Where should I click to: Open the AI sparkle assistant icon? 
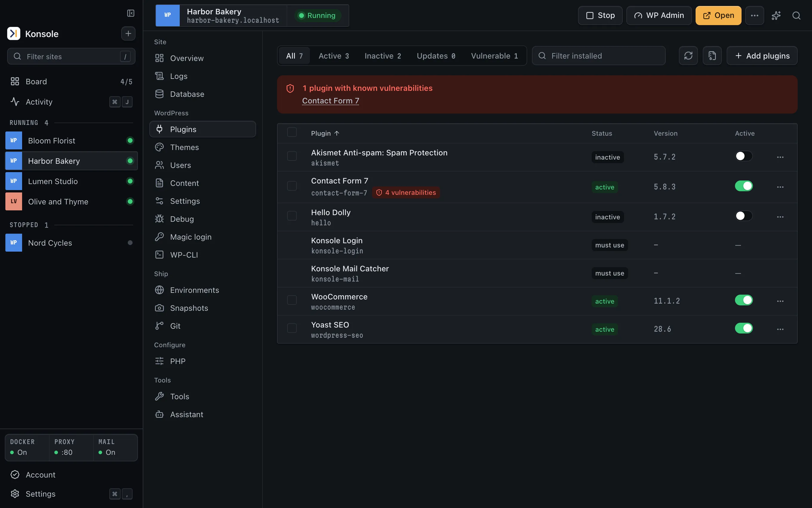click(x=776, y=16)
